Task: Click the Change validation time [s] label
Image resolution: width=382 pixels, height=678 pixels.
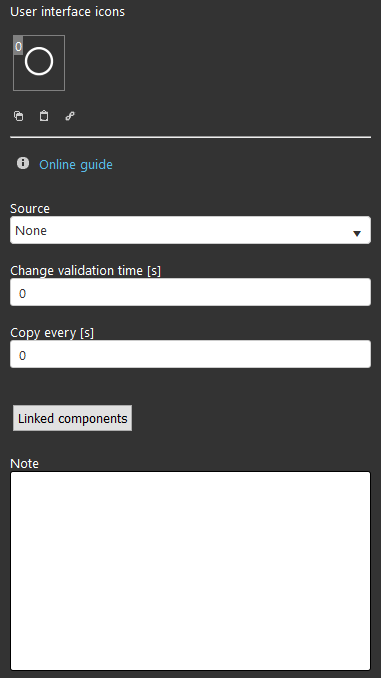Action: (86, 271)
